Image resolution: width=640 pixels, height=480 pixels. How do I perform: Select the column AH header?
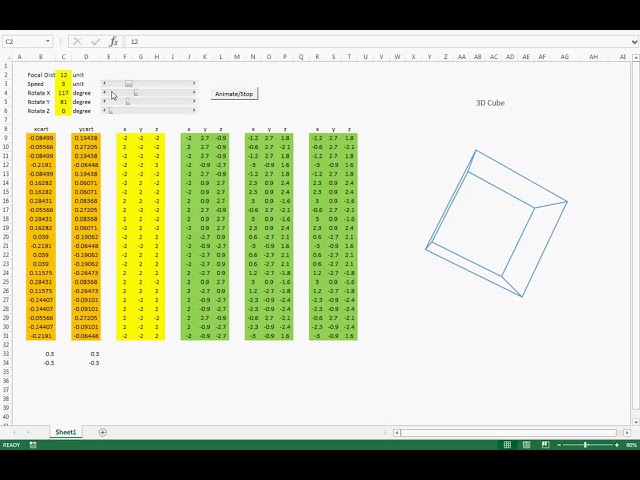tap(593, 57)
